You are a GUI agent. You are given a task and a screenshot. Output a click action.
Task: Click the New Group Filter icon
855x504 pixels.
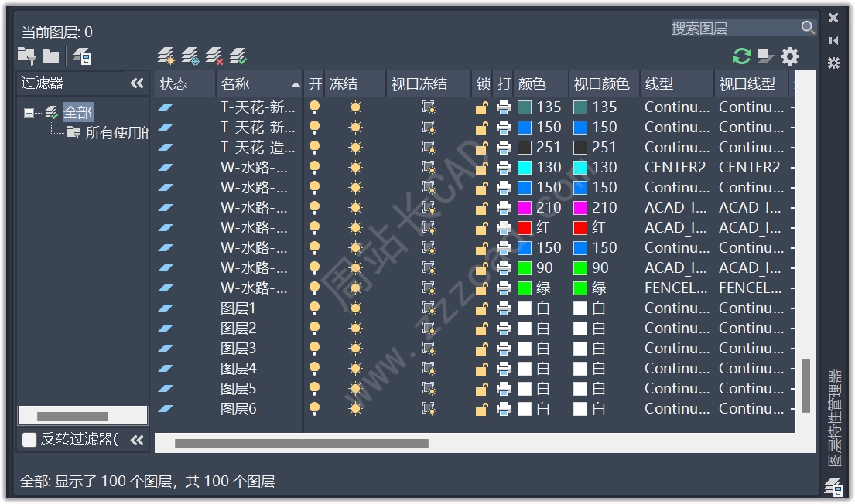[51, 56]
